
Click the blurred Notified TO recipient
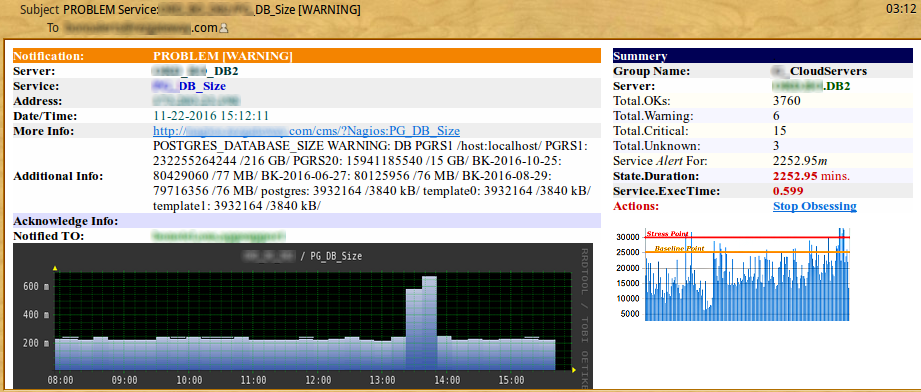pyautogui.click(x=219, y=236)
